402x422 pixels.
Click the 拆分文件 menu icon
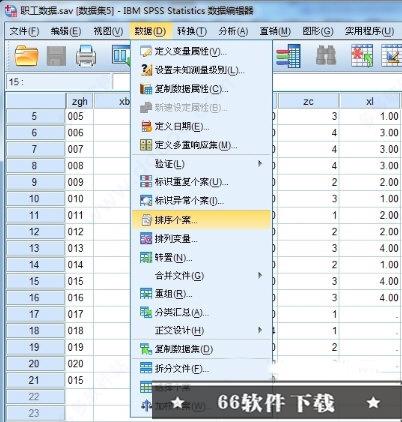click(x=146, y=368)
